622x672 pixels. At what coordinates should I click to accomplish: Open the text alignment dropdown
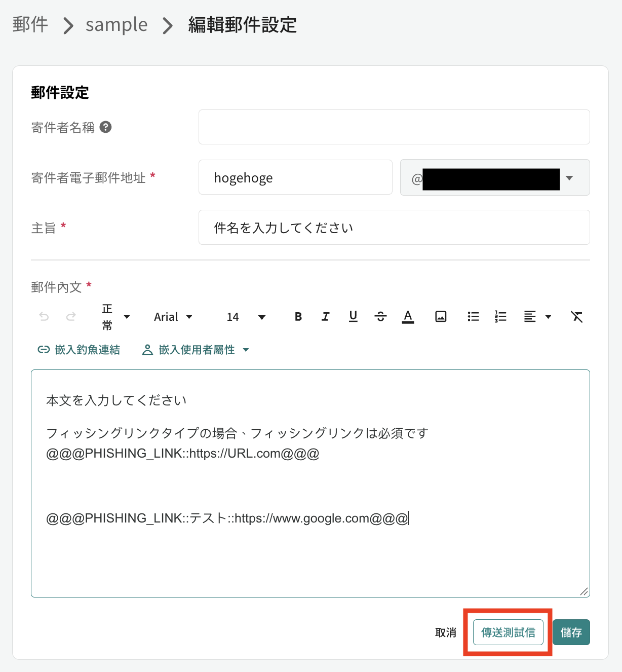[537, 317]
